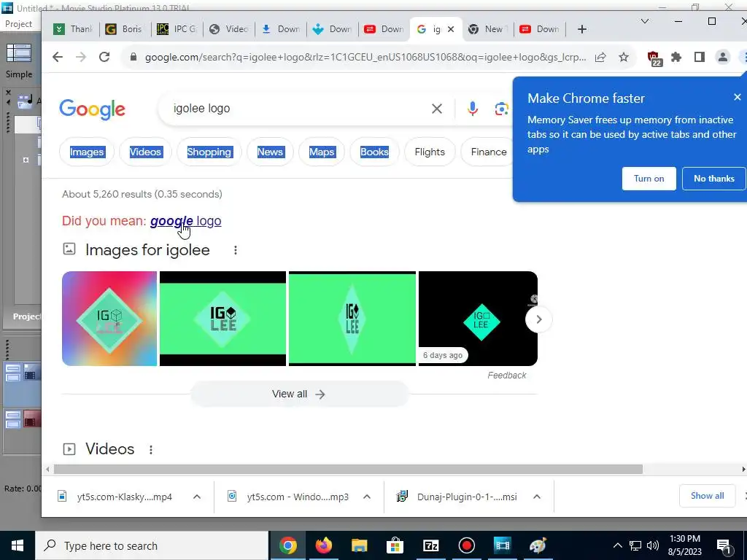Filter results by Videos
Image resolution: width=747 pixels, height=560 pixels.
[x=145, y=152]
